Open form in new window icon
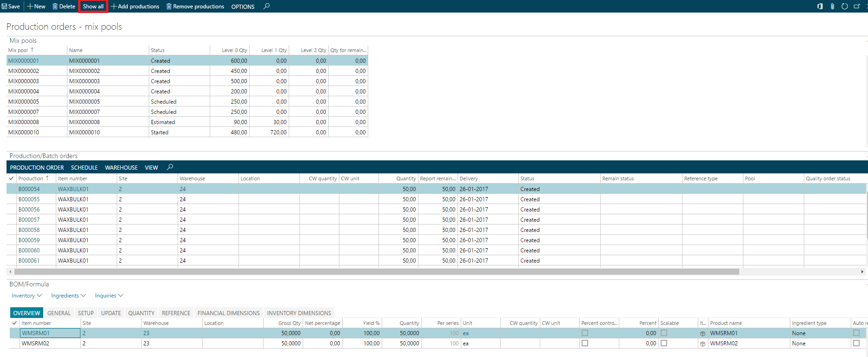Screen dimensions: 868x357 tap(857, 7)
